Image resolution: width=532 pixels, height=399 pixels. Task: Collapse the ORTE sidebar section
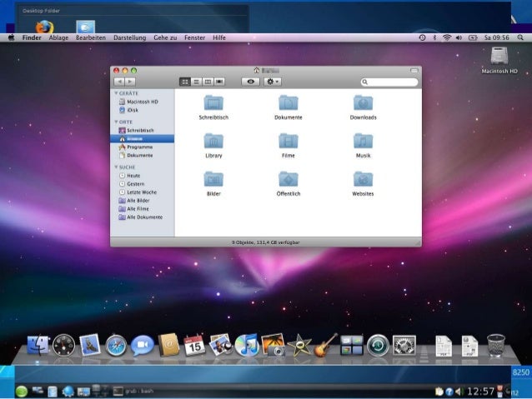(x=116, y=122)
